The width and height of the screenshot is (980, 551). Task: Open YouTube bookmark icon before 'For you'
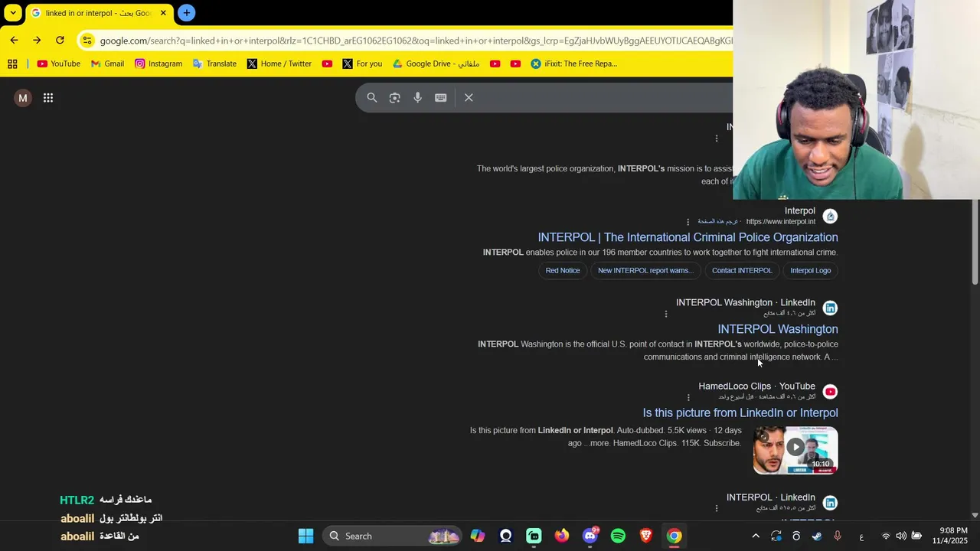pos(327,64)
